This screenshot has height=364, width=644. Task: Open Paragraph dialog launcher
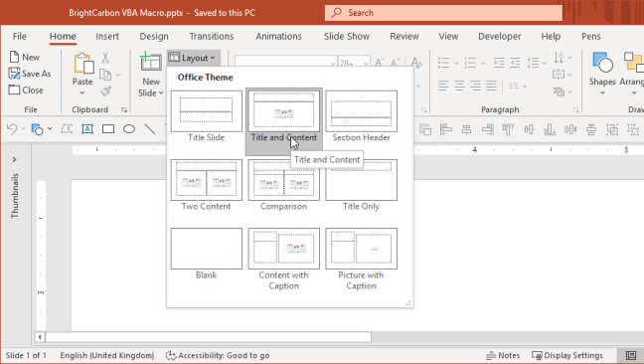[575, 109]
